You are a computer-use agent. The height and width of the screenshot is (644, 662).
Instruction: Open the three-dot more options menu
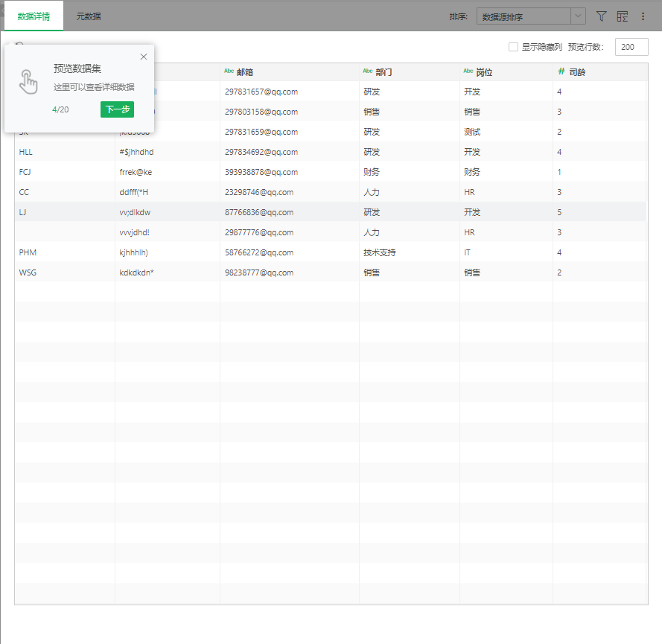(643, 16)
